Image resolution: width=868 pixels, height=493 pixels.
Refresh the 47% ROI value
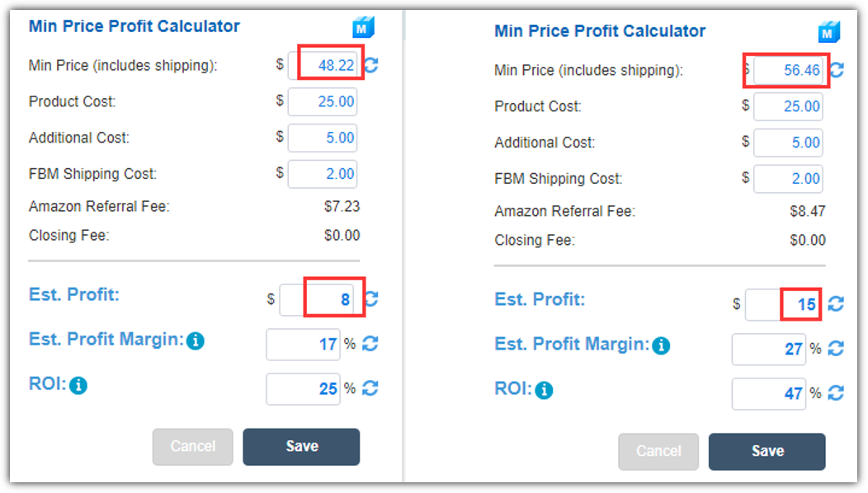coord(836,393)
